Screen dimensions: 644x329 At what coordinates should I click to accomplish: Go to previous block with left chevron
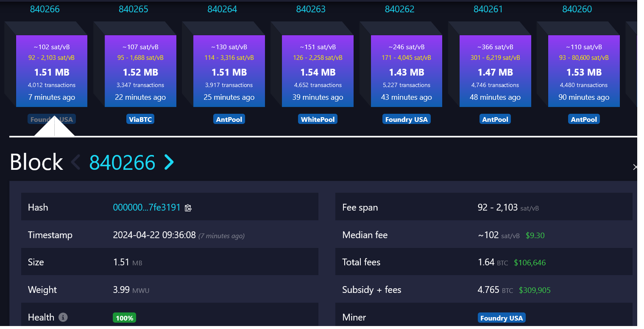(76, 162)
